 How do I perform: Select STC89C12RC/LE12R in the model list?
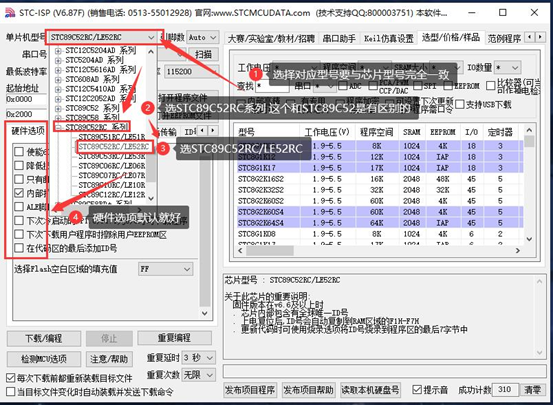[x=111, y=194]
